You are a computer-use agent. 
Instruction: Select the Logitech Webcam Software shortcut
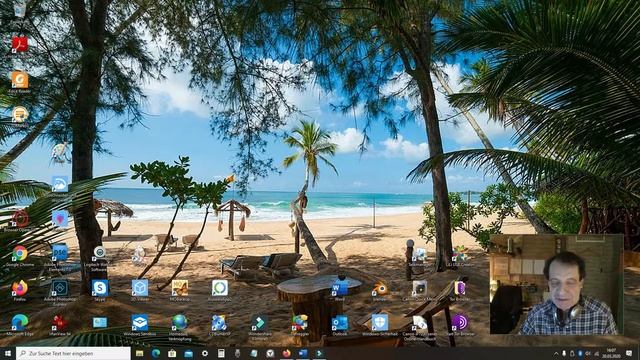click(99, 257)
